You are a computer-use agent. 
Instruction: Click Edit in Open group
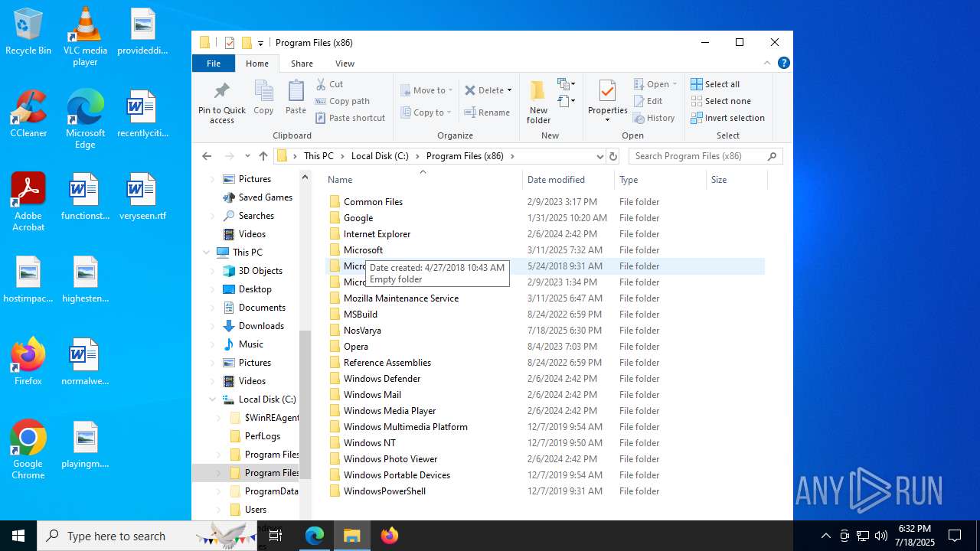[648, 101]
